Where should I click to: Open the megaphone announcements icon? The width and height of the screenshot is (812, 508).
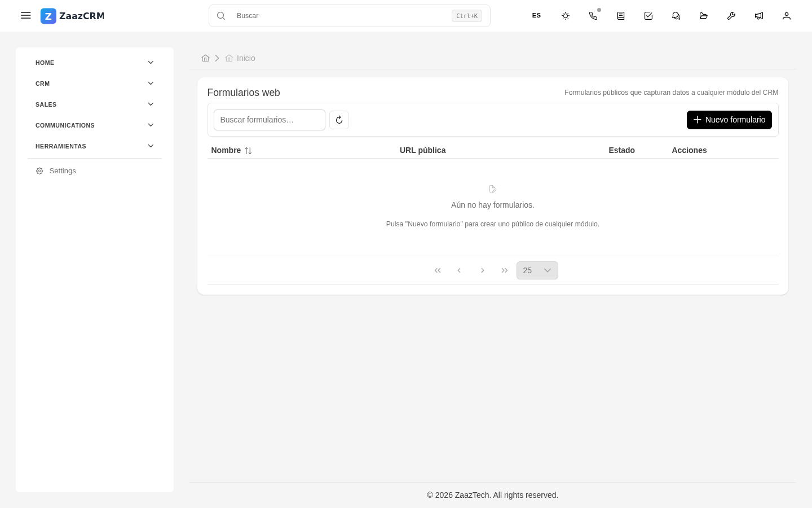click(759, 16)
